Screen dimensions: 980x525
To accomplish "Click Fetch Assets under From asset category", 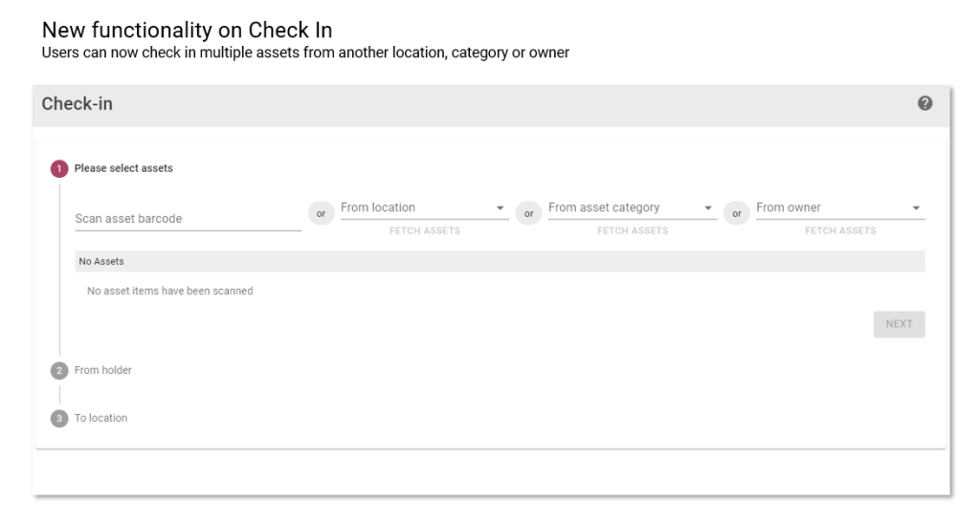I will click(633, 231).
